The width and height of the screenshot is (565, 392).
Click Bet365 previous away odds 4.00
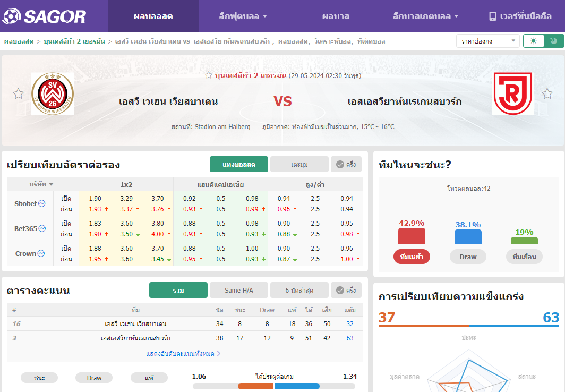point(158,234)
